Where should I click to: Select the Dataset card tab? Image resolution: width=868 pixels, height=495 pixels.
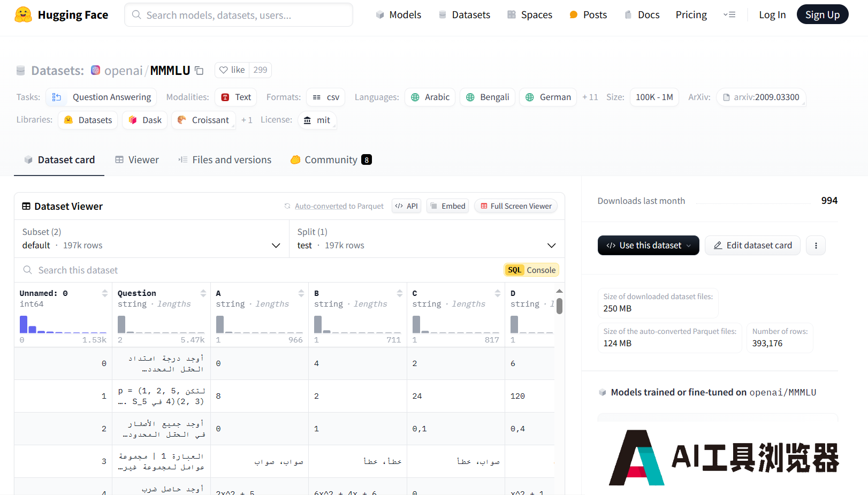(x=59, y=160)
